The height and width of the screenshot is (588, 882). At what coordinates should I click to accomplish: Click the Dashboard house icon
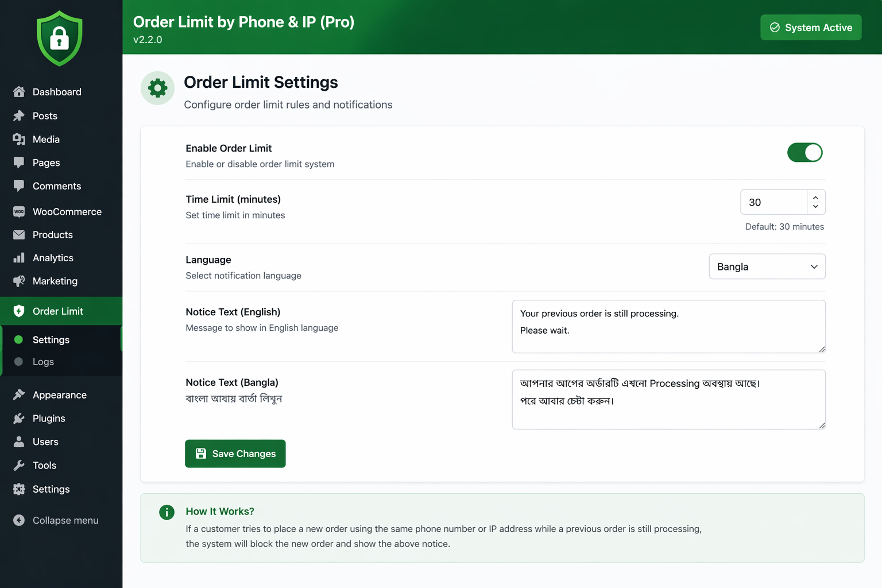[x=19, y=92]
